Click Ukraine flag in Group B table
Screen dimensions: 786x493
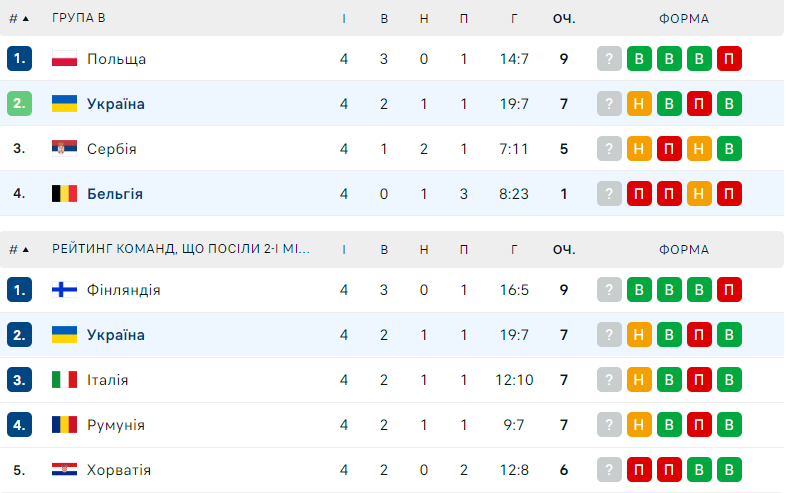64,104
